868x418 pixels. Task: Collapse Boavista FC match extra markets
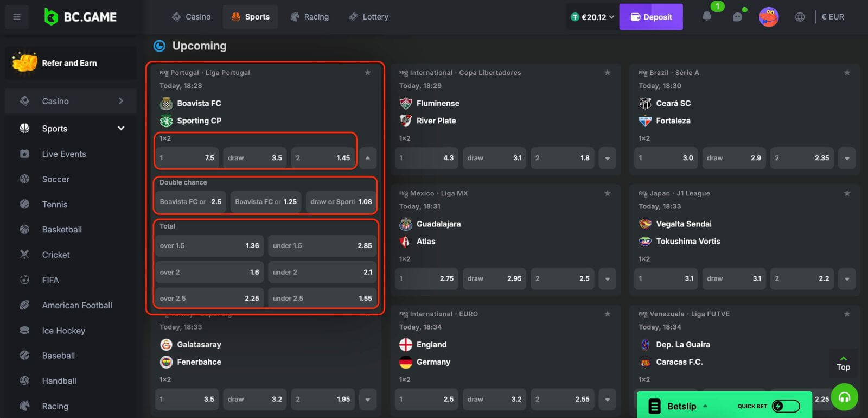[368, 158]
